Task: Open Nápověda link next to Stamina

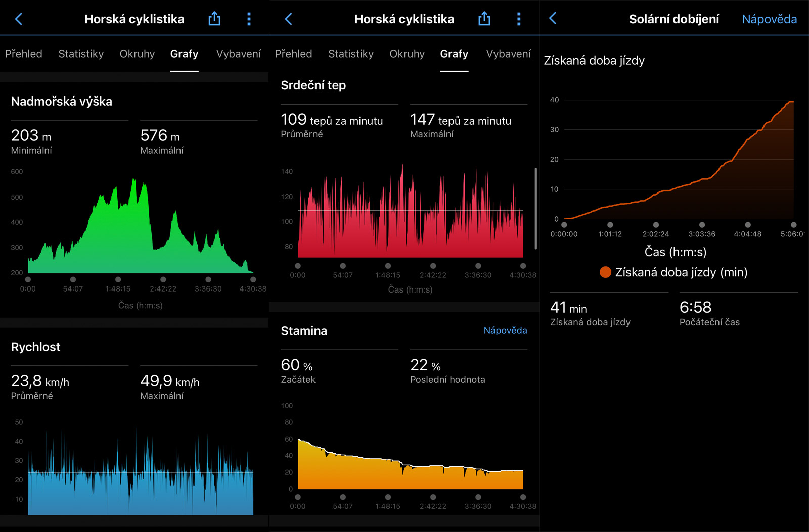Action: (x=505, y=330)
